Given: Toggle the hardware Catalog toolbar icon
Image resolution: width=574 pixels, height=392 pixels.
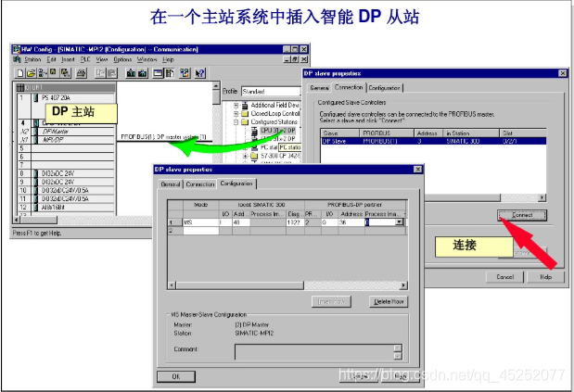Looking at the screenshot, I should pyautogui.click(x=170, y=73).
